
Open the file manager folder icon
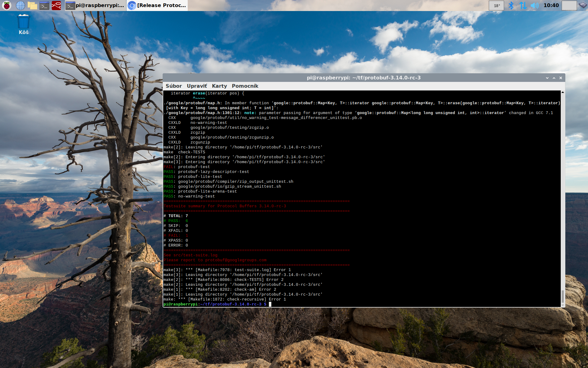click(x=32, y=5)
